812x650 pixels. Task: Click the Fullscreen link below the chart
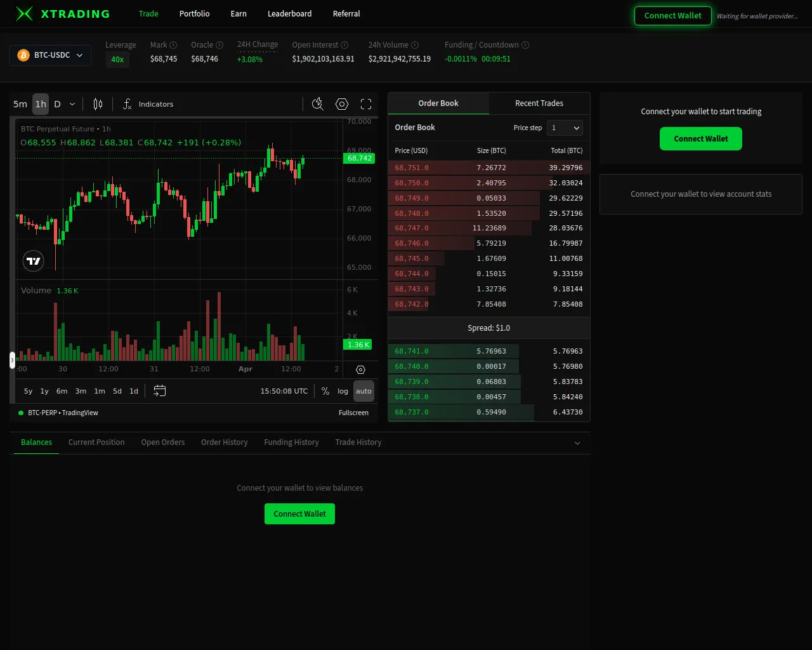pyautogui.click(x=353, y=413)
